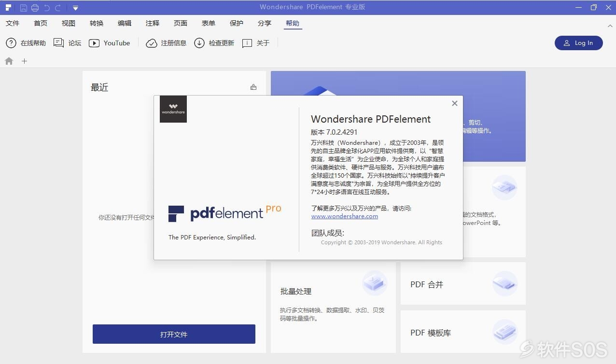Click the 最近 heading
Viewport: 616px width, 364px height.
click(x=99, y=87)
